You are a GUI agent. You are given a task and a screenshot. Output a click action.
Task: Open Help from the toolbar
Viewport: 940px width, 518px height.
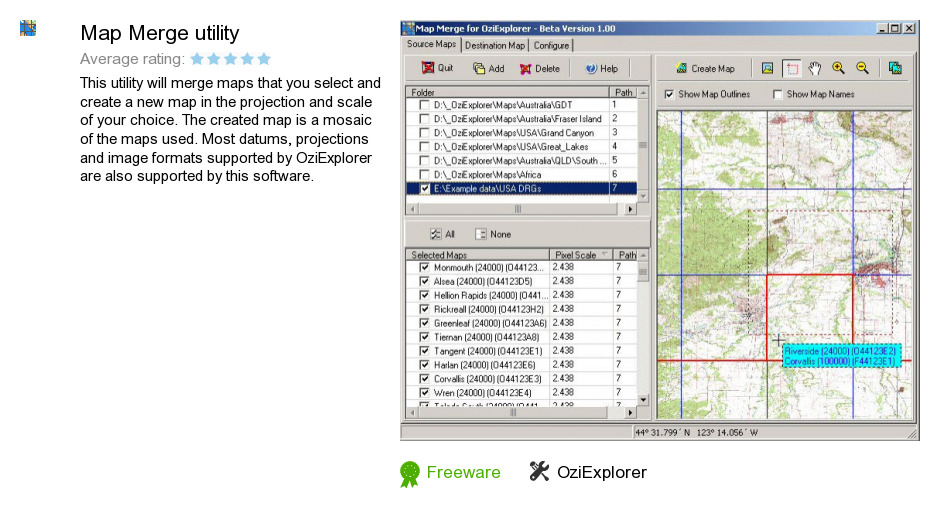coord(601,68)
